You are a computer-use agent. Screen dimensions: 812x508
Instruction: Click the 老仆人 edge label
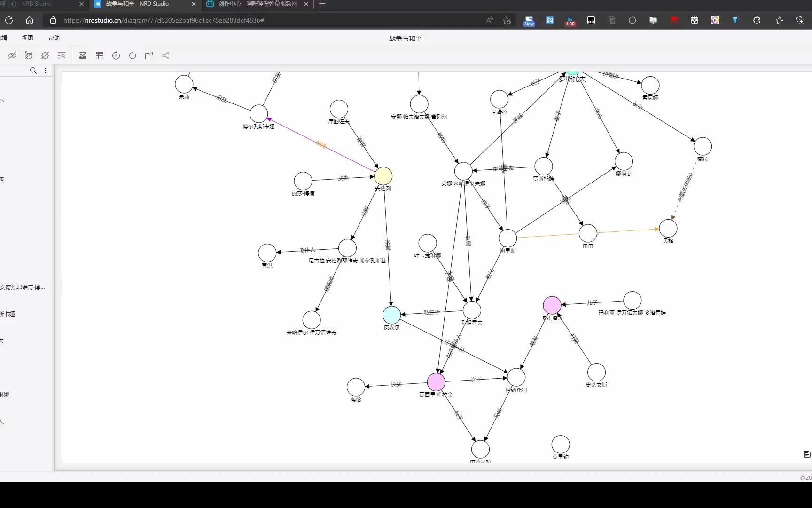(307, 250)
